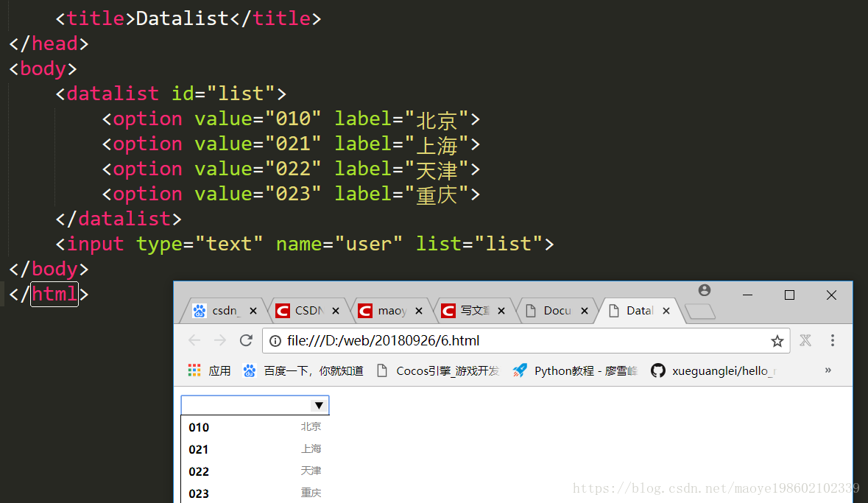Maximize the Chrome window
Viewport: 868px width, 503px height.
[789, 295]
